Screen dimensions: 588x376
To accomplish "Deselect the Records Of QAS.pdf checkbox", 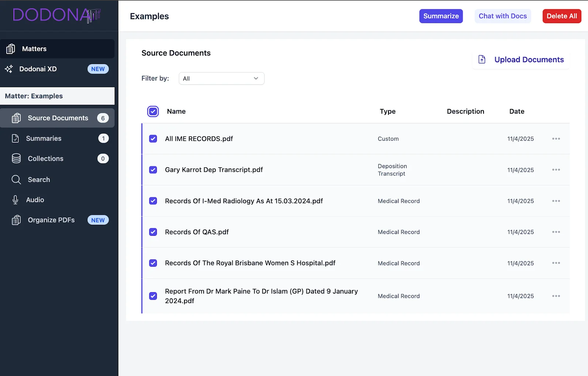I will click(153, 232).
